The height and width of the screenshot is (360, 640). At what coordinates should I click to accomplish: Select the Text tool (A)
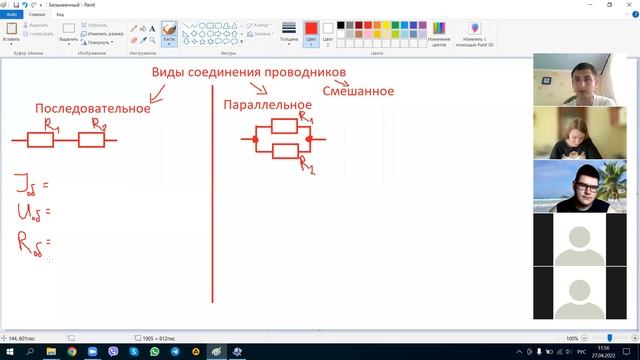click(152, 29)
